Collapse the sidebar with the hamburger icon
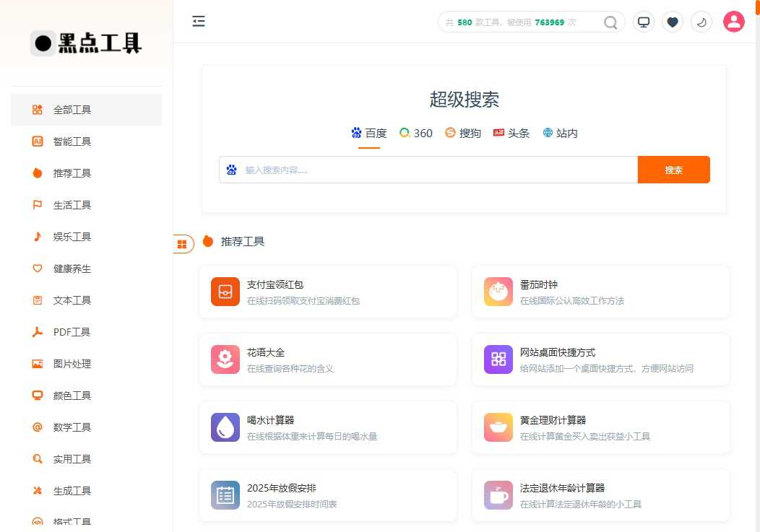 tap(199, 22)
